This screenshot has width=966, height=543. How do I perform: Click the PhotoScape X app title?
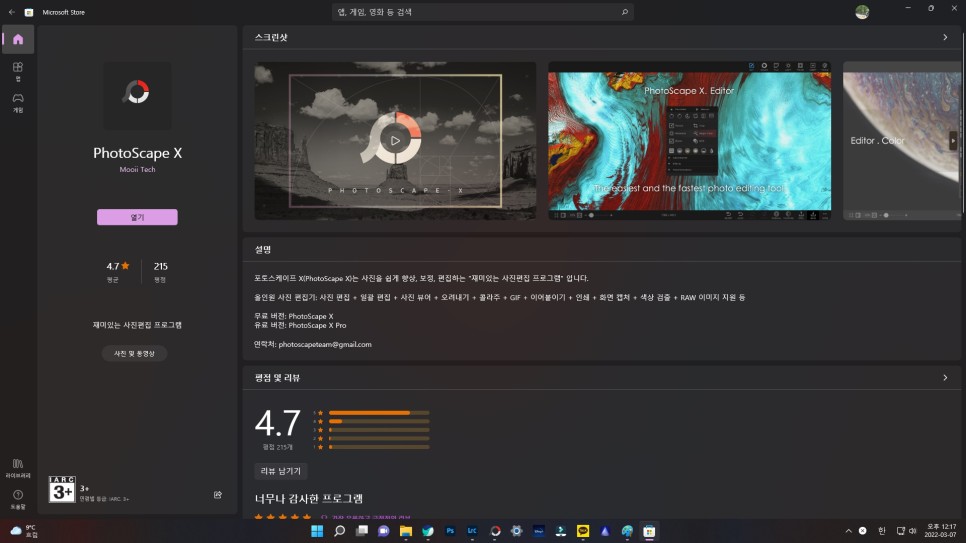(137, 153)
